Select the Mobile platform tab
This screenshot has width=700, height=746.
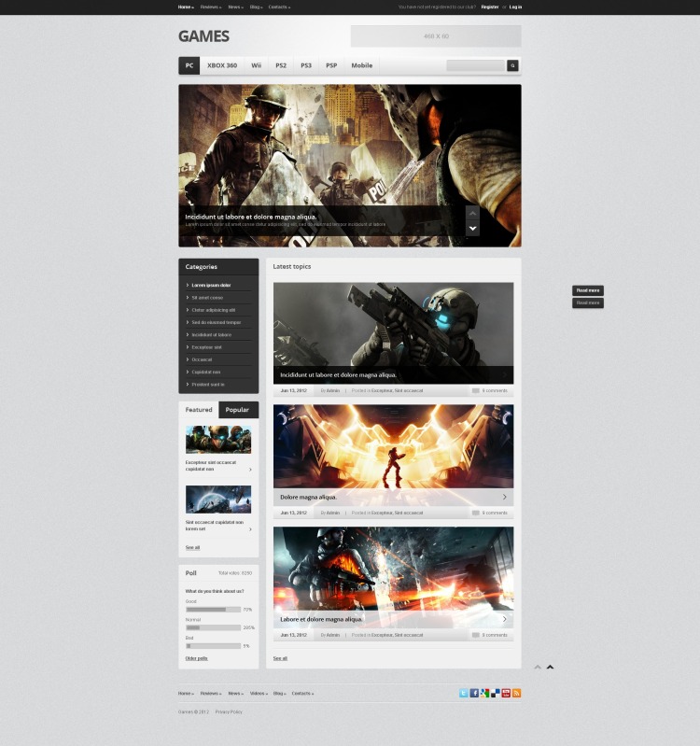point(362,65)
